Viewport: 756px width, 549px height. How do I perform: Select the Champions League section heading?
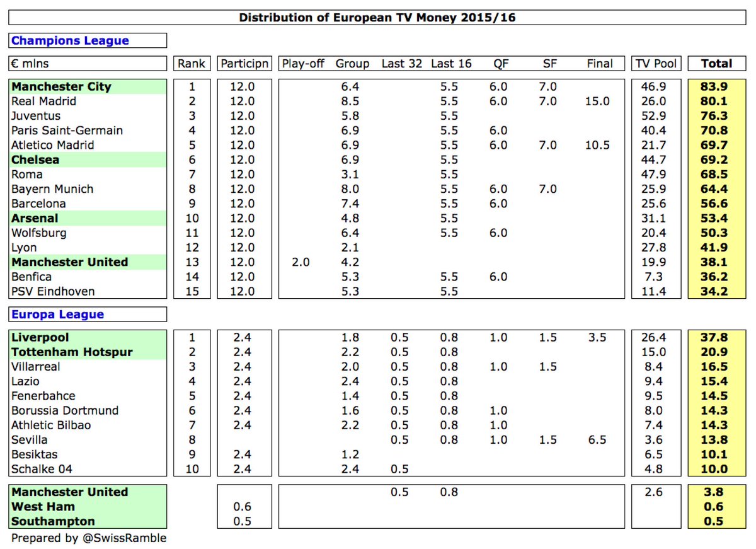click(x=88, y=41)
